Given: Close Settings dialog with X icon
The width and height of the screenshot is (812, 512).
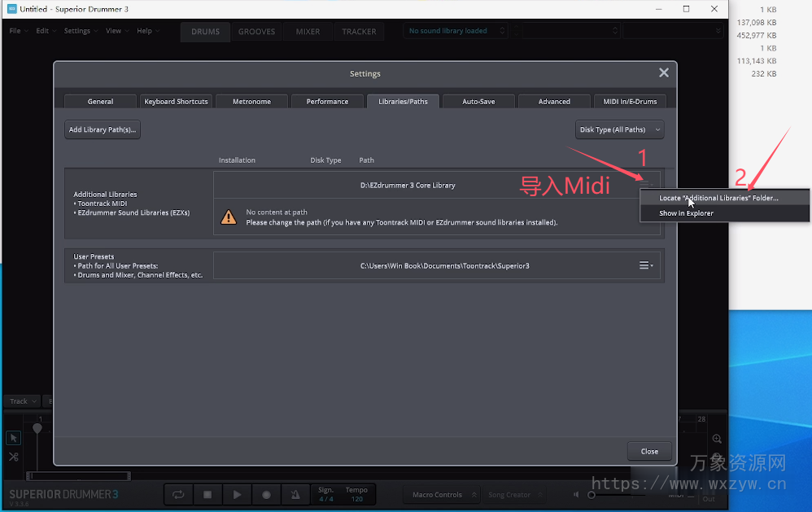Looking at the screenshot, I should pyautogui.click(x=664, y=73).
